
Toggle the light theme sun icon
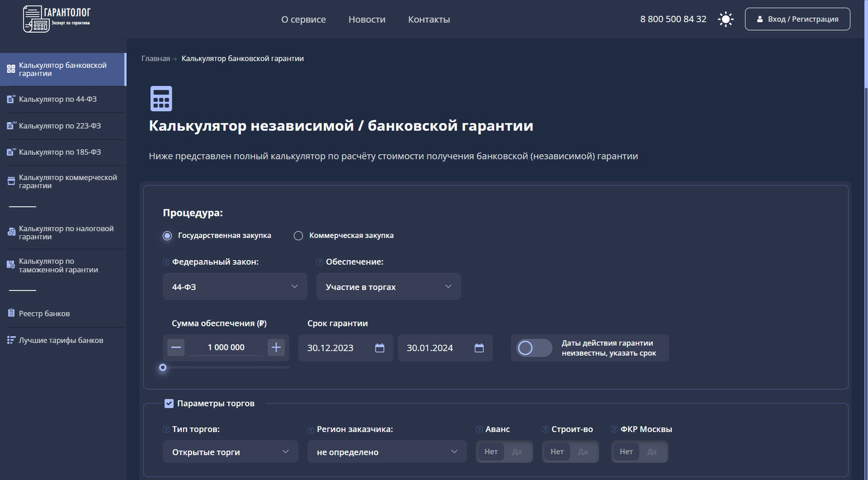point(726,19)
